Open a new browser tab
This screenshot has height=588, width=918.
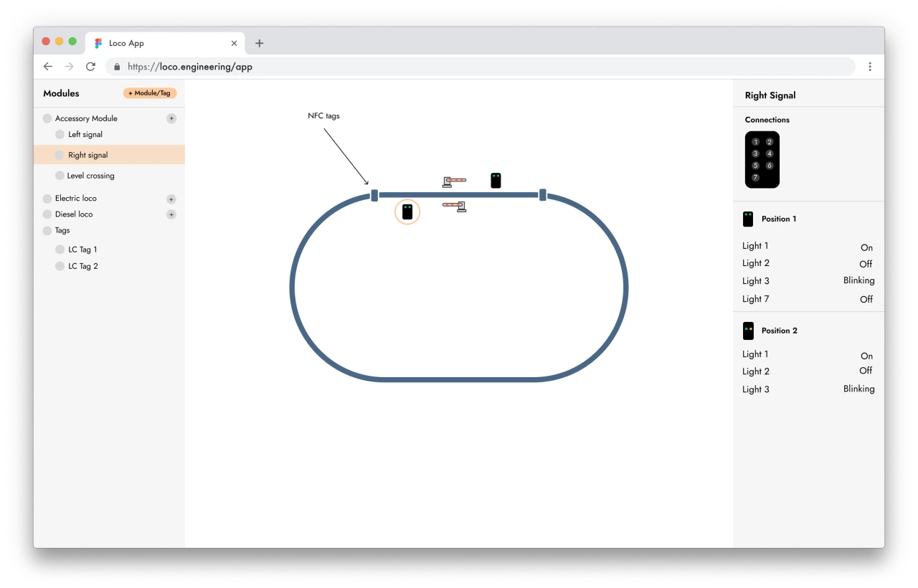pos(260,43)
